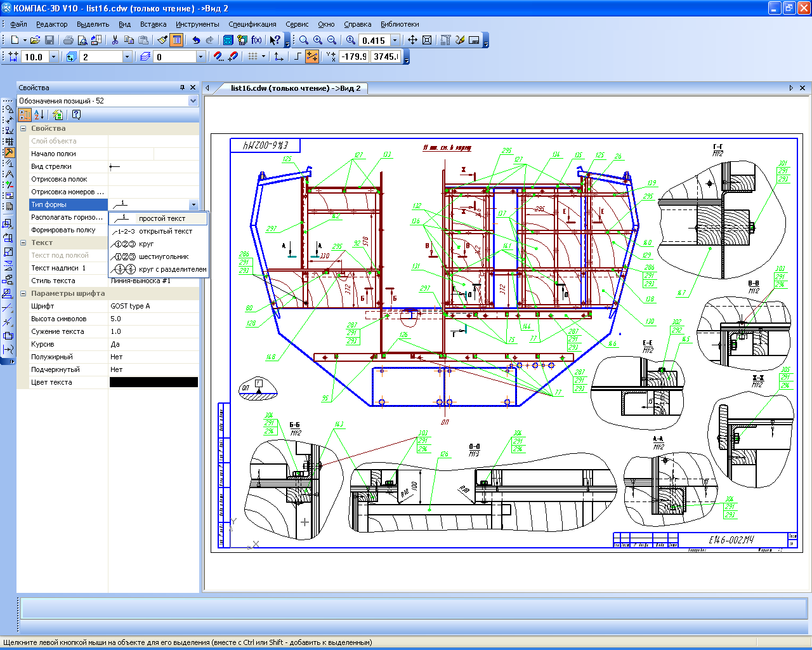Close the Тип формы dropdown arrow
Viewport: 812px width, 650px height.
click(x=193, y=204)
